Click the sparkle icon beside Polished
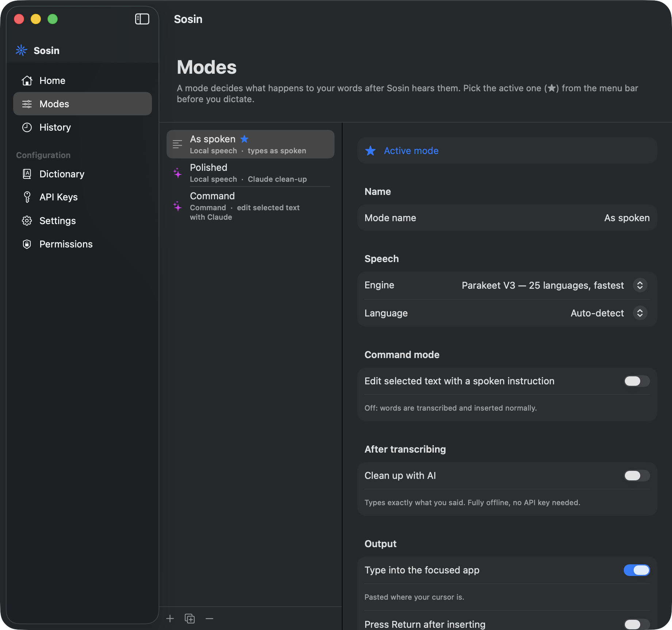 pyautogui.click(x=177, y=173)
